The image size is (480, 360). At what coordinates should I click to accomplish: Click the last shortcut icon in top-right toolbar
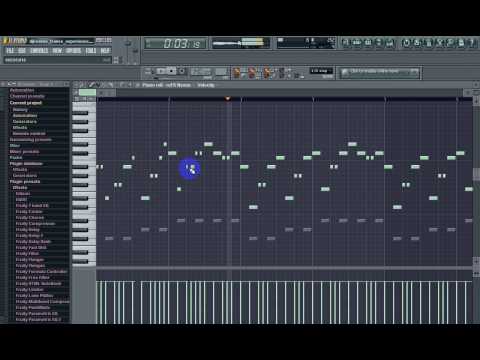tap(472, 43)
